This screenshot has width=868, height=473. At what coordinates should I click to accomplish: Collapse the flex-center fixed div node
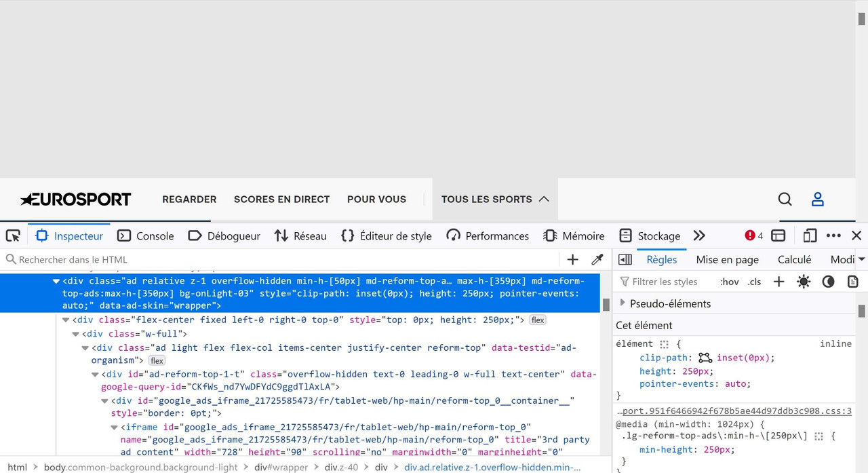[x=66, y=320]
